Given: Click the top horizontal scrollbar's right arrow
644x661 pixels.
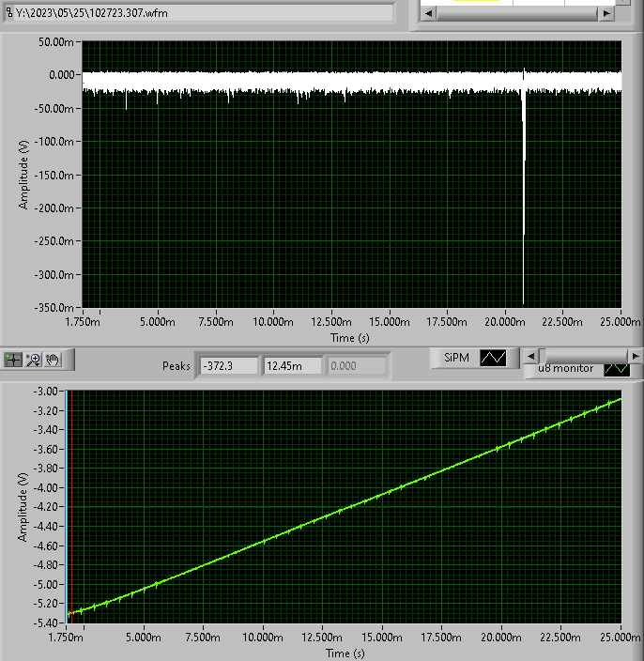Looking at the screenshot, I should coord(608,13).
